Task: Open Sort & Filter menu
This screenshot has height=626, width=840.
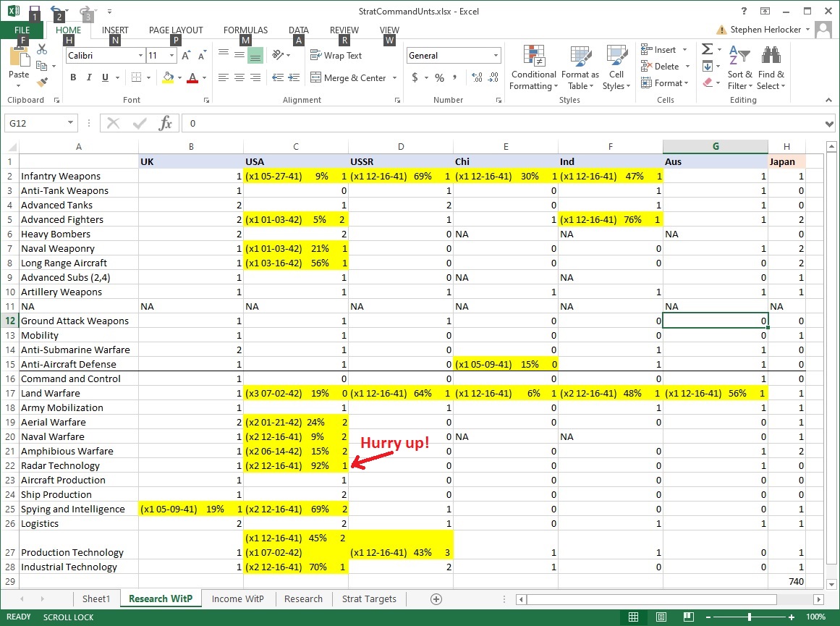Action: (740, 67)
